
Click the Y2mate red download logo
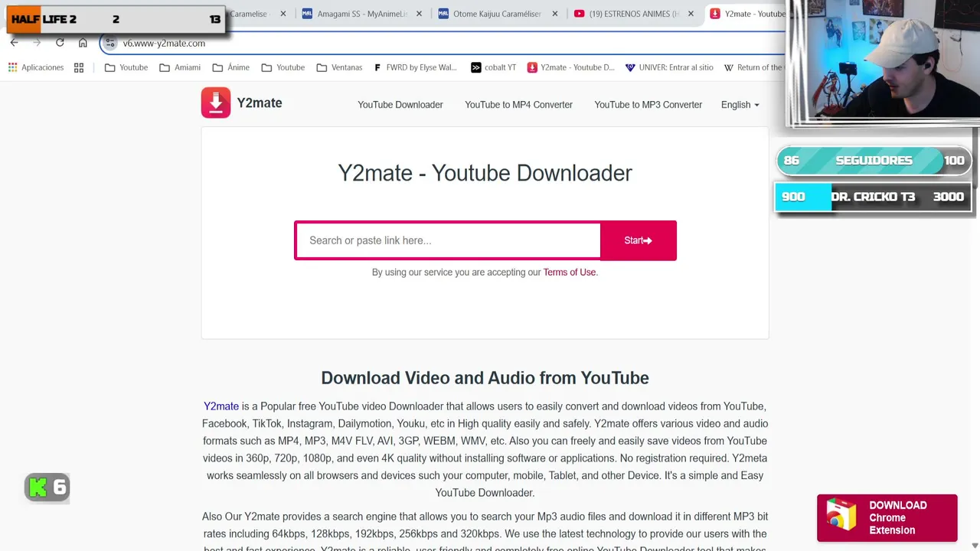tap(216, 103)
